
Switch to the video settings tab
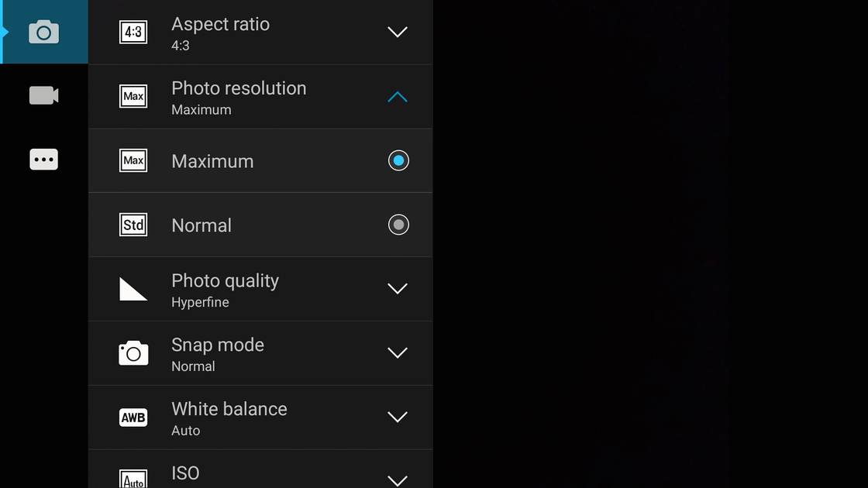43,95
